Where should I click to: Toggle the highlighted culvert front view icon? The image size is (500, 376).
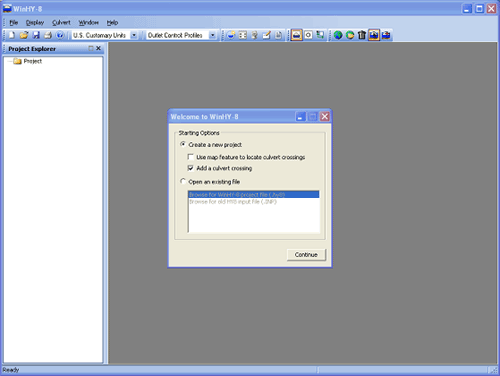click(x=296, y=35)
